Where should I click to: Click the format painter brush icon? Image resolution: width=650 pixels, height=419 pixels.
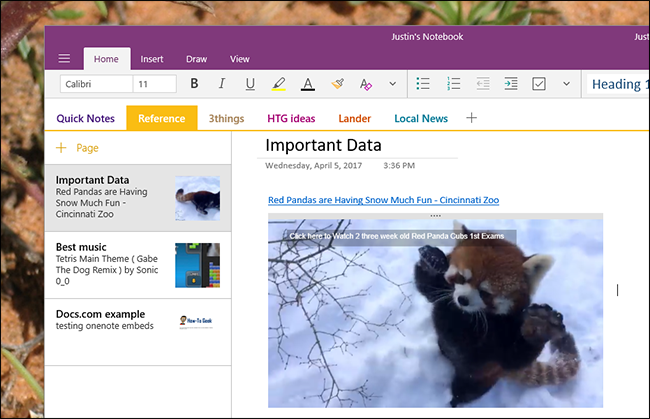coord(338,84)
